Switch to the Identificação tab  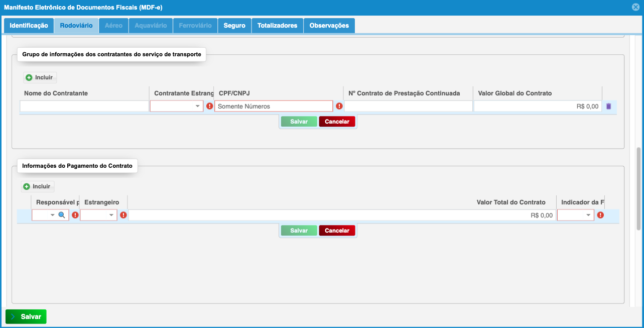(x=29, y=26)
